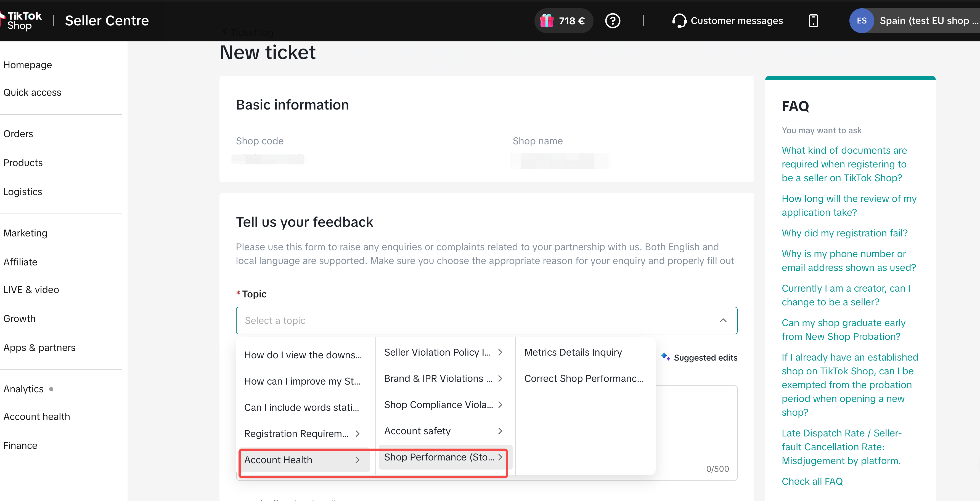Click the headset Customer messages icon
Image resolution: width=980 pixels, height=501 pixels.
pyautogui.click(x=679, y=20)
